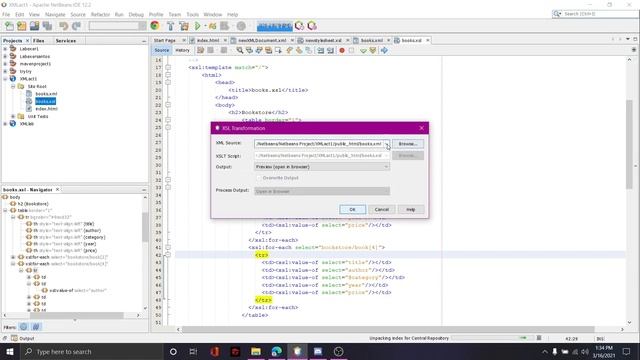
Task: Switch to the books.xml editor tab
Action: pos(372,40)
